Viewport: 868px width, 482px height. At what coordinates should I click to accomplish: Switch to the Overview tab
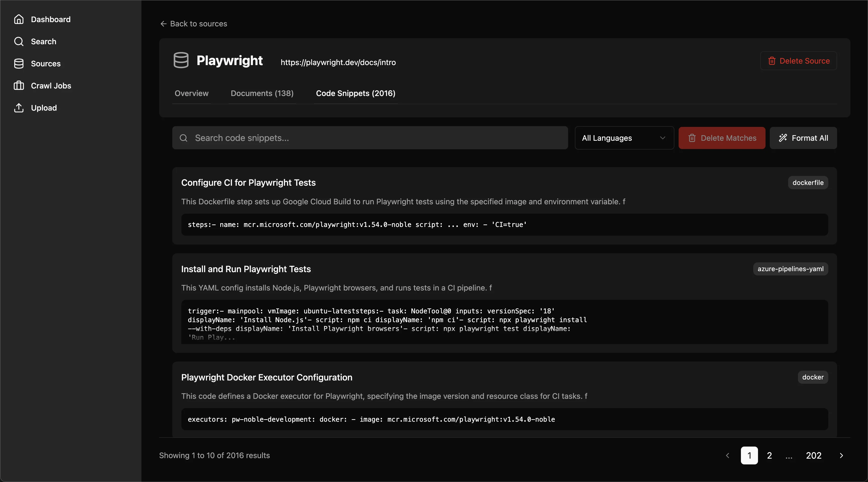(x=191, y=93)
